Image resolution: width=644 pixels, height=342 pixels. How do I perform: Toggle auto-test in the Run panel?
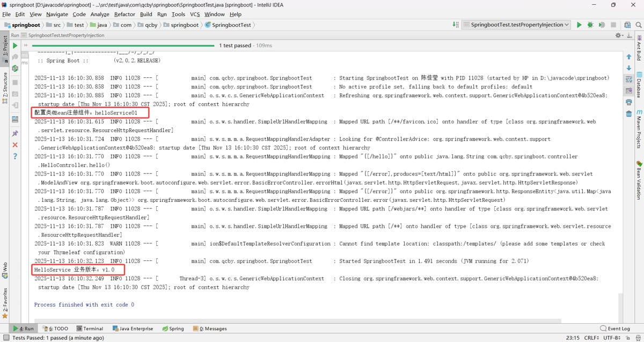15,68
